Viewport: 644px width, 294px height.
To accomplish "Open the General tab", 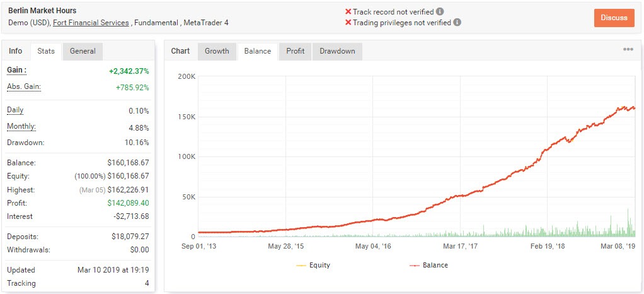I will 83,51.
